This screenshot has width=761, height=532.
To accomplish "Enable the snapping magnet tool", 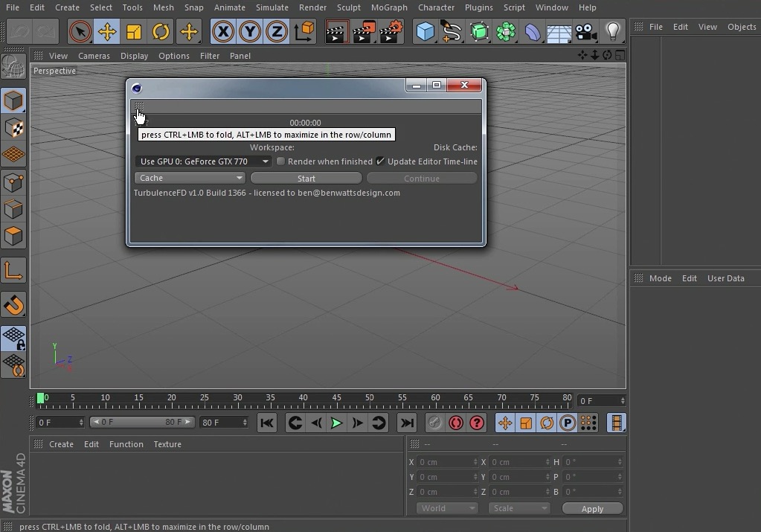I will [13, 305].
